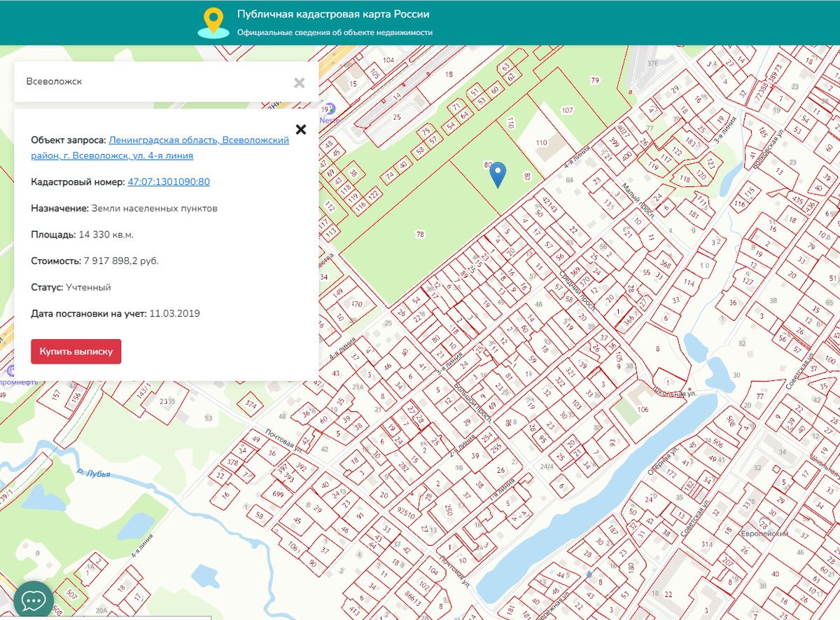This screenshot has height=620, width=840.
Task: Click the Стоимость 7 917 898,2 руб. value
Action: tap(121, 261)
